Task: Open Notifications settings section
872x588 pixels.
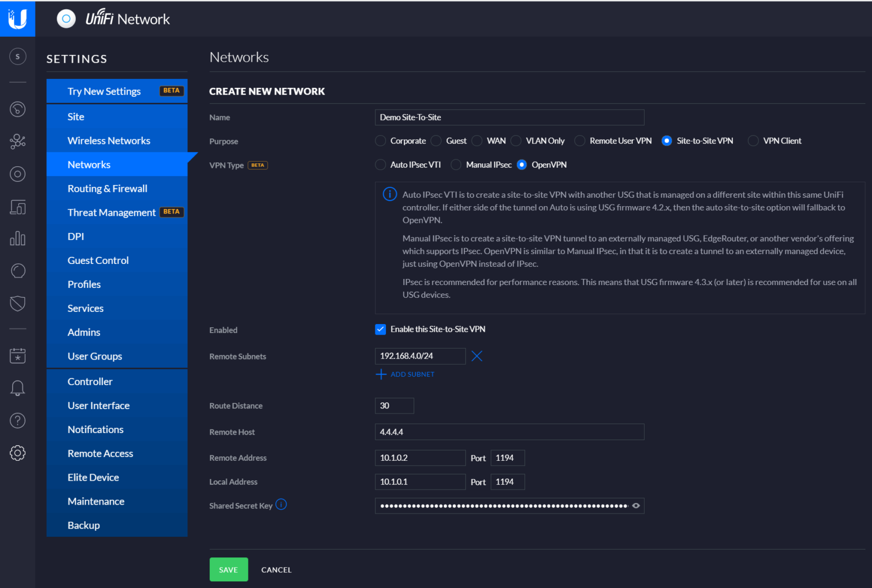Action: [117, 429]
